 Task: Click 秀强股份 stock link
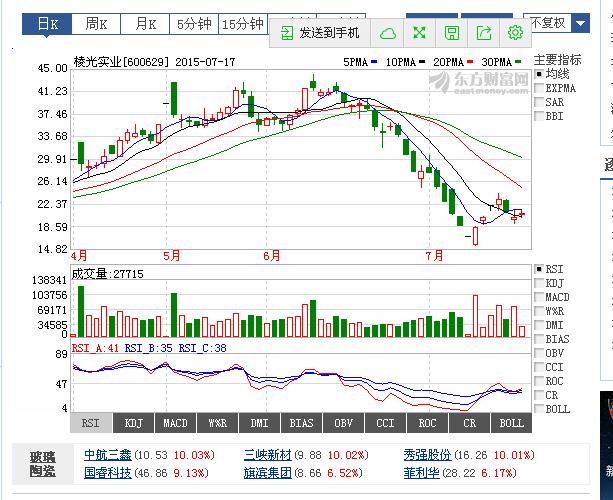click(428, 455)
